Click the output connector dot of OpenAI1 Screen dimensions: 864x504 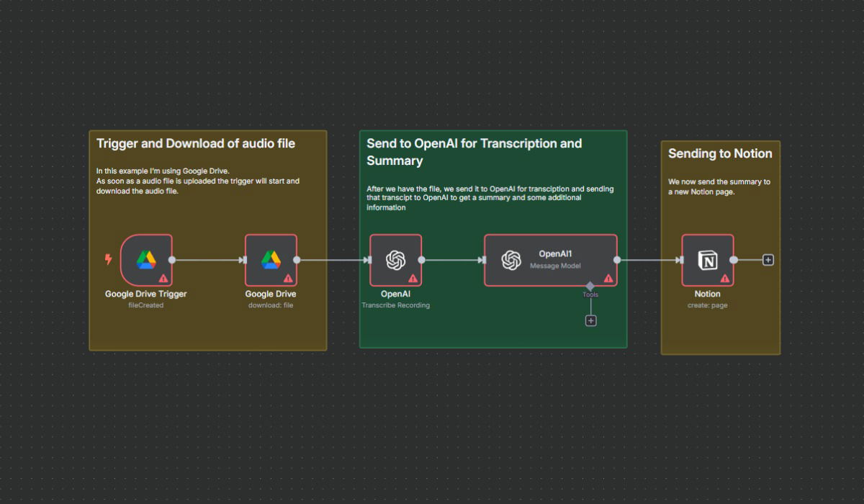point(617,260)
